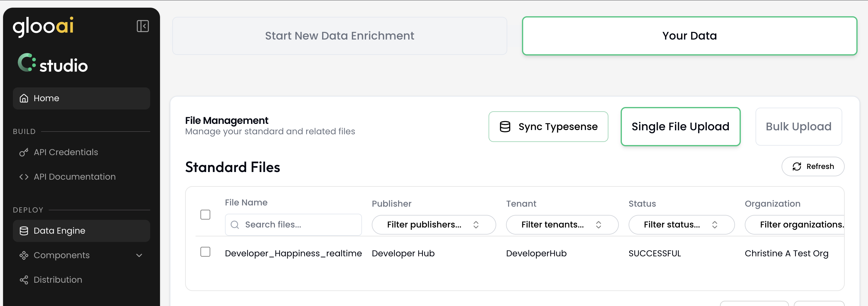Click the Distribution share icon
868x306 pixels.
(x=24, y=280)
